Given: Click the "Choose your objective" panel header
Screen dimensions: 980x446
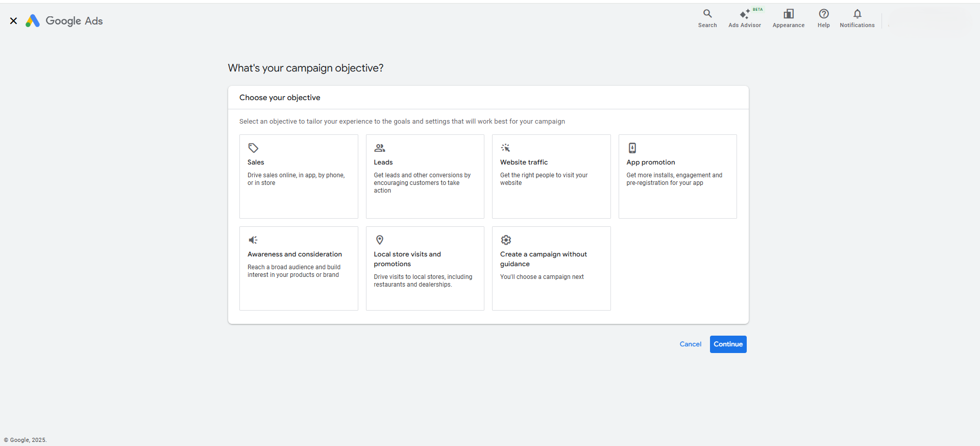Looking at the screenshot, I should click(280, 98).
